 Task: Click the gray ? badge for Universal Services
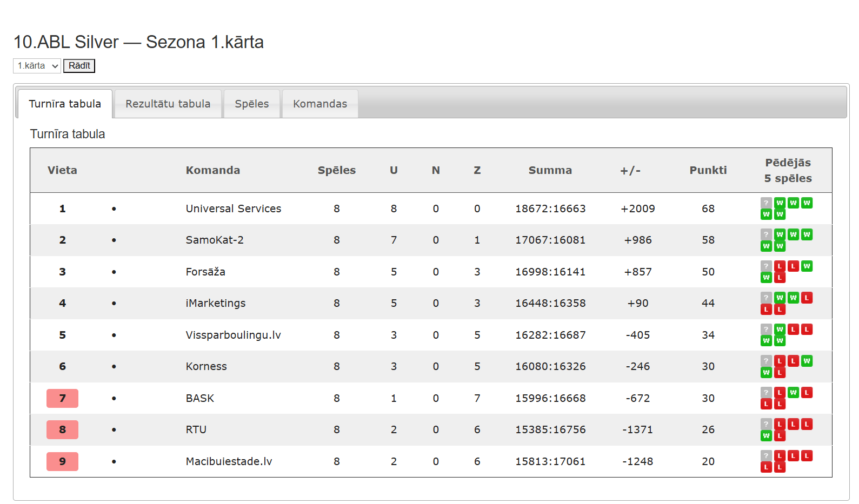point(766,203)
